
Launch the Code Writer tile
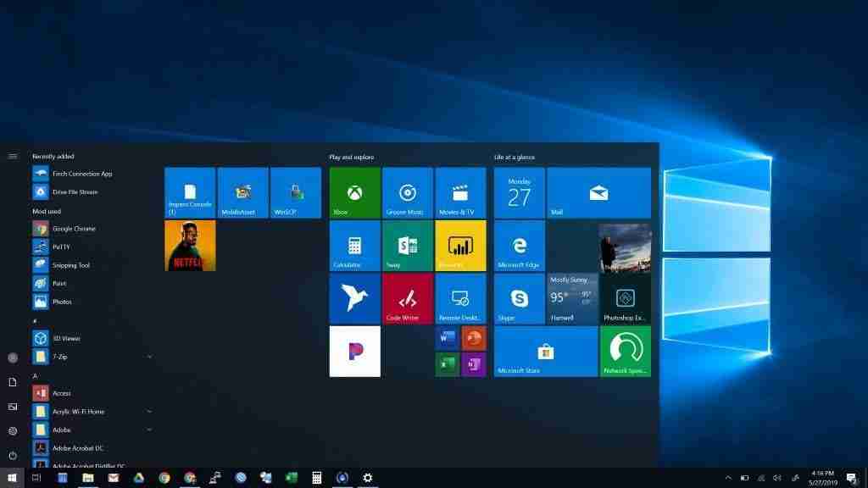(408, 299)
